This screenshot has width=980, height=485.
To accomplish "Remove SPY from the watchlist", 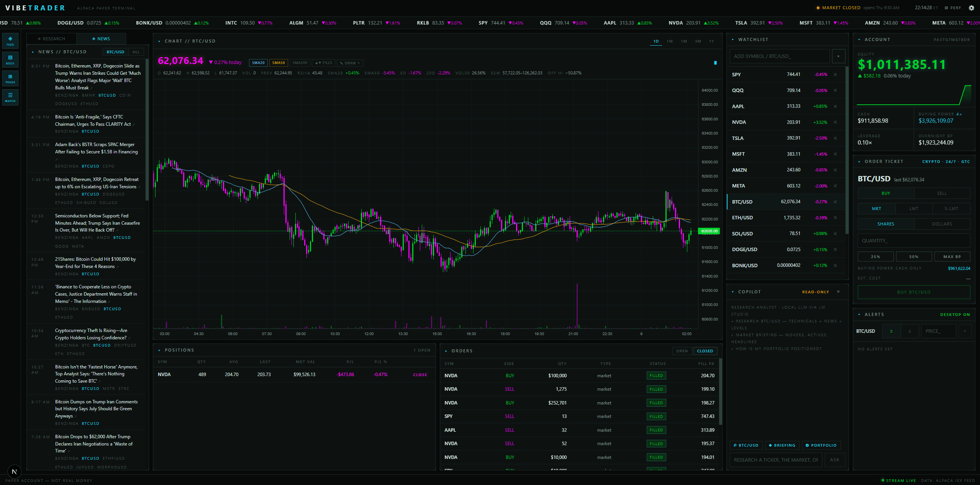I will coord(835,74).
